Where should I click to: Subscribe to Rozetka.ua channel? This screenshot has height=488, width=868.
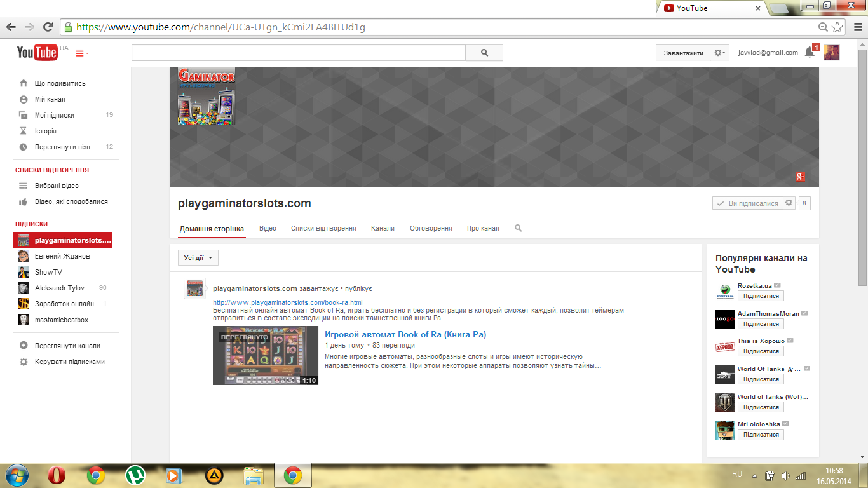(761, 296)
